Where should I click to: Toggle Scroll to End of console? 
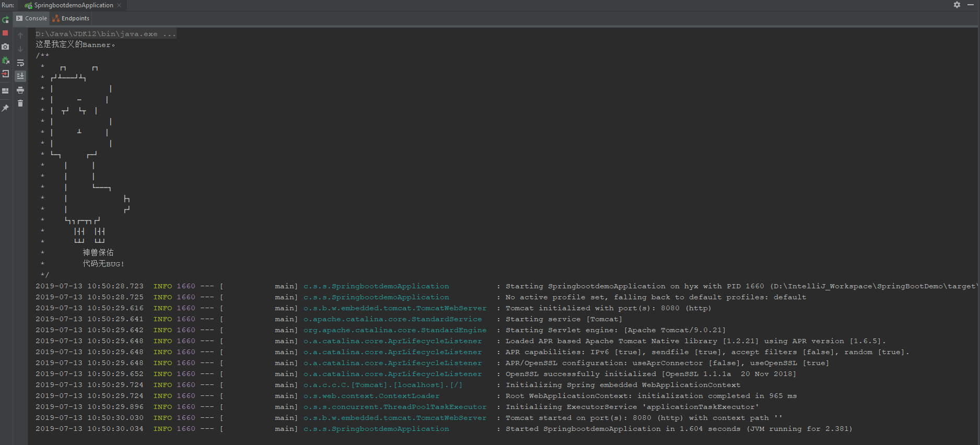20,76
